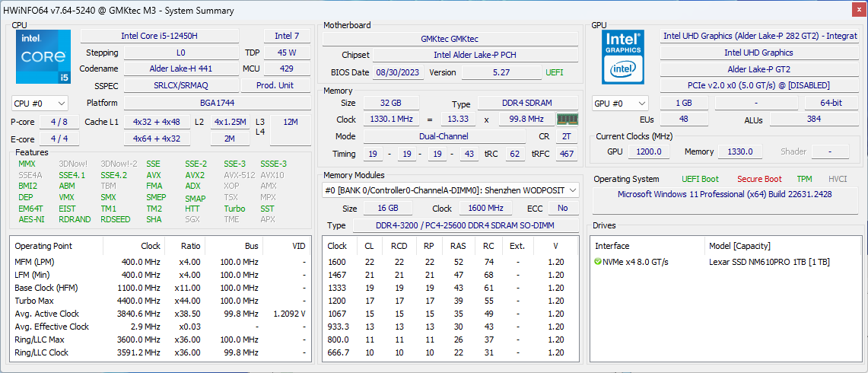Click the Secure Boot status label
Viewport: 868px width, 373px height.
(758, 179)
